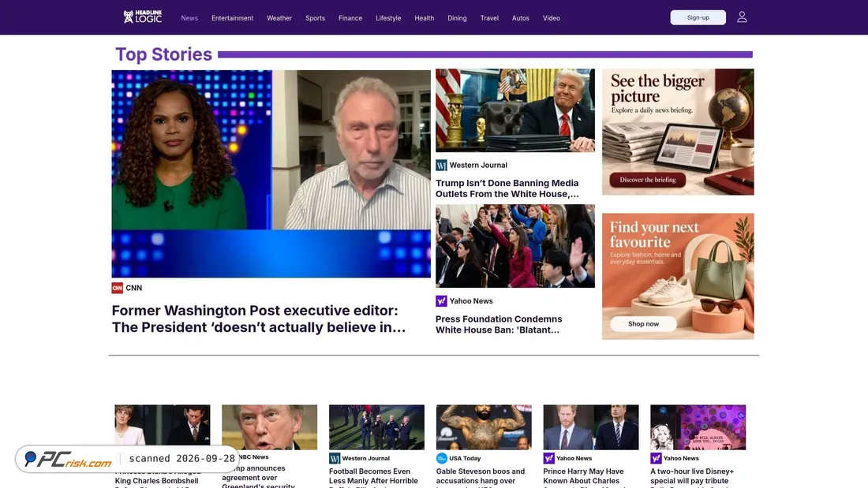The height and width of the screenshot is (488, 868).
Task: Open the Sports section
Action: [315, 18]
